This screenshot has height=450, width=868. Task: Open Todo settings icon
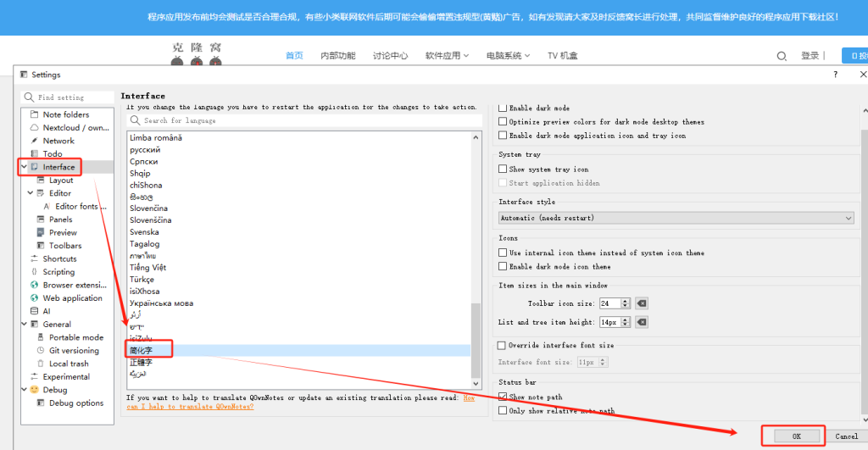34,153
